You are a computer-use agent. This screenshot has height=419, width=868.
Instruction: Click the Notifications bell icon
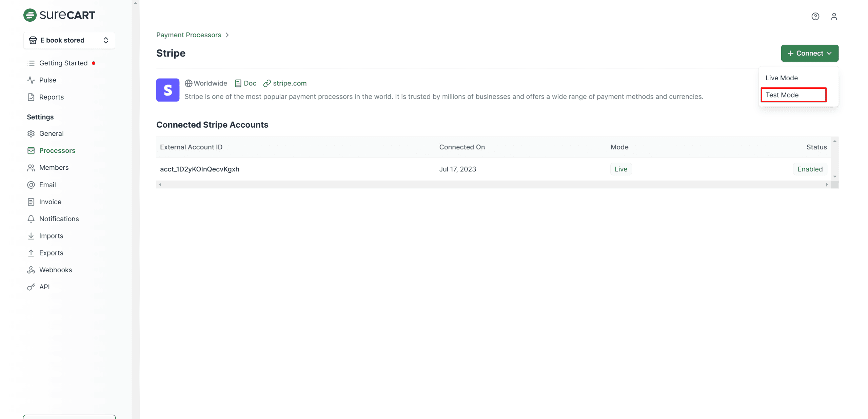click(31, 219)
